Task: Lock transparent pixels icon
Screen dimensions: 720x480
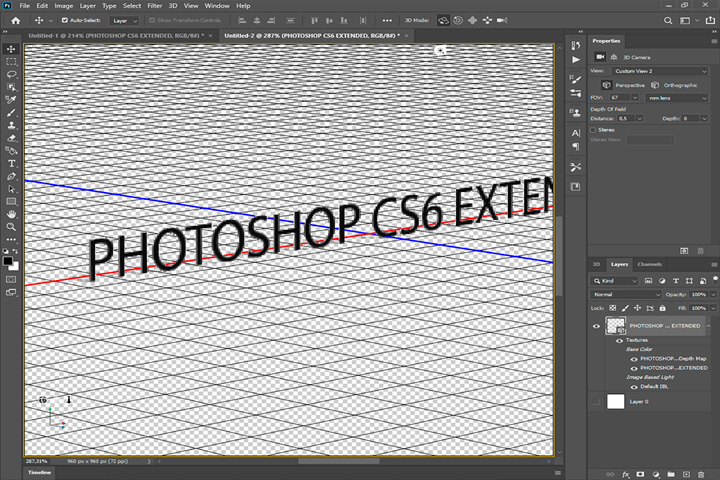Action: (x=613, y=308)
